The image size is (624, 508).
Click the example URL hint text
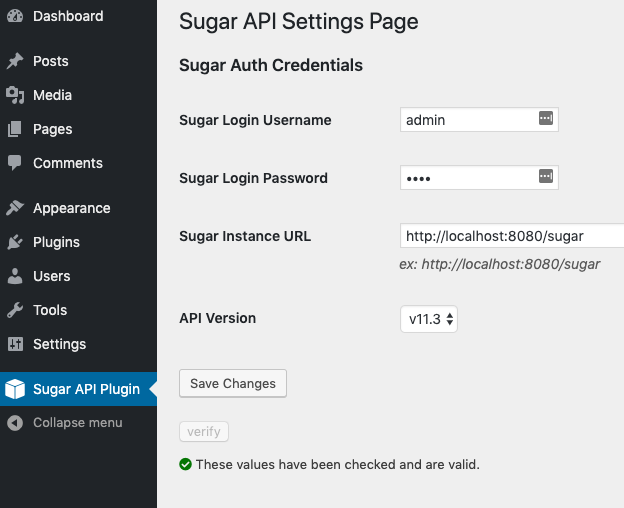(x=499, y=264)
